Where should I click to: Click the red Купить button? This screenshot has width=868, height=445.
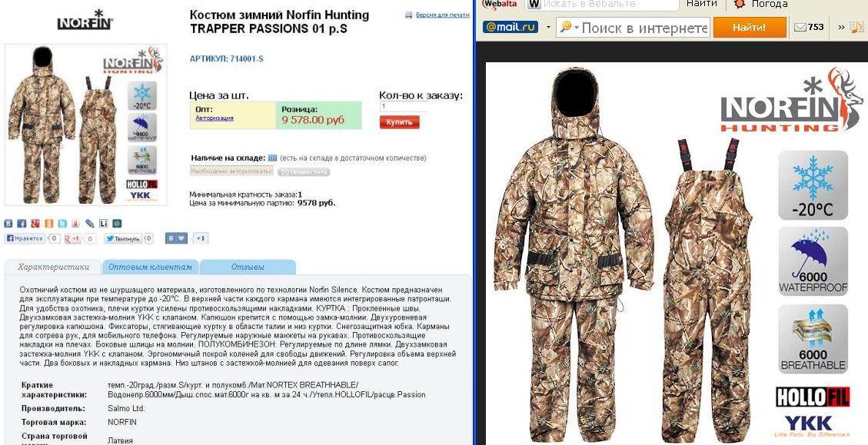point(399,122)
